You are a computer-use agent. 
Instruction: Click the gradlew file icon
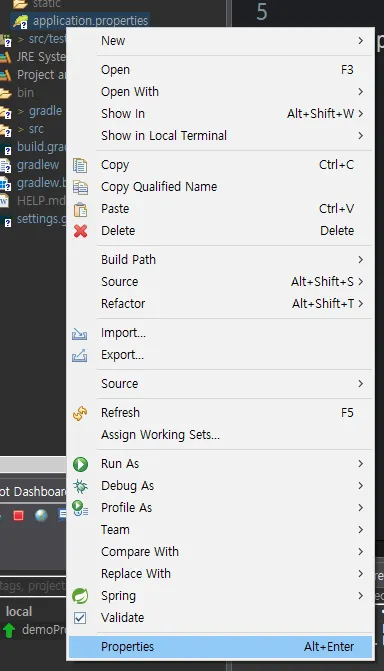[6, 166]
